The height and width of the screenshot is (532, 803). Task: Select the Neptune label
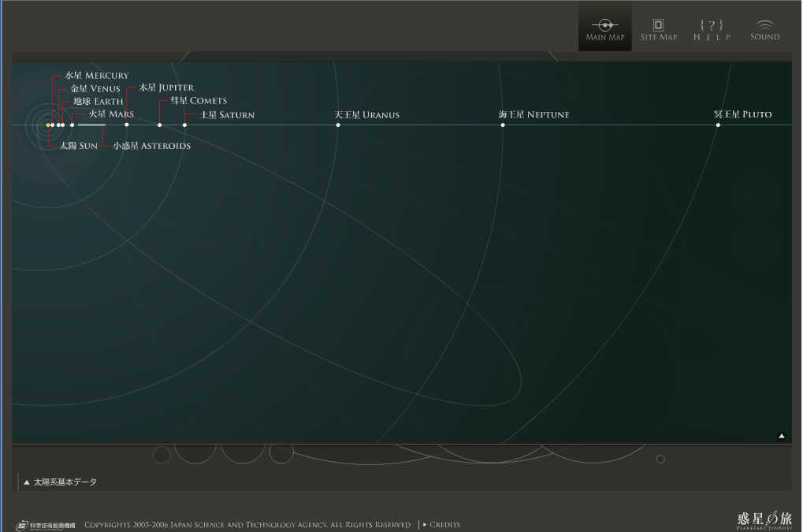[533, 114]
